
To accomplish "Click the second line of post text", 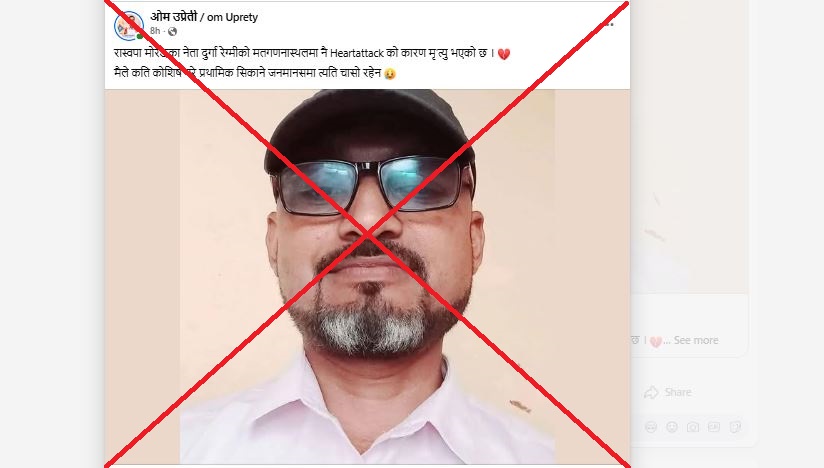I will click(x=255, y=73).
